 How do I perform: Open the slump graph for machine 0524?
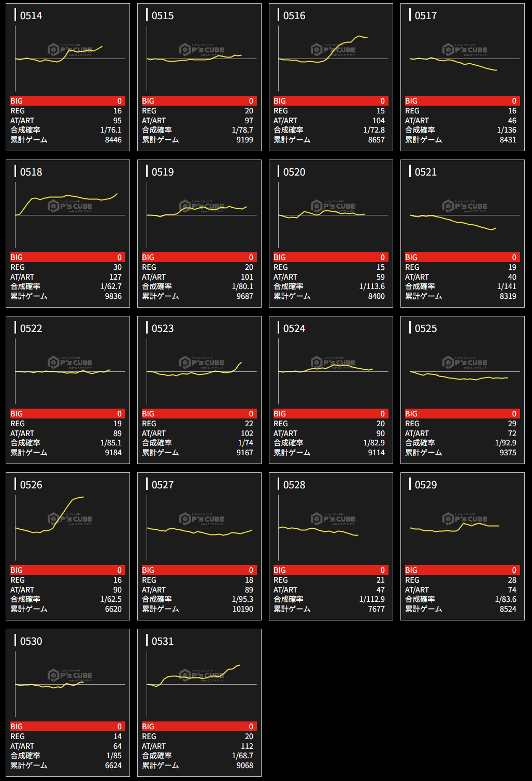click(333, 371)
